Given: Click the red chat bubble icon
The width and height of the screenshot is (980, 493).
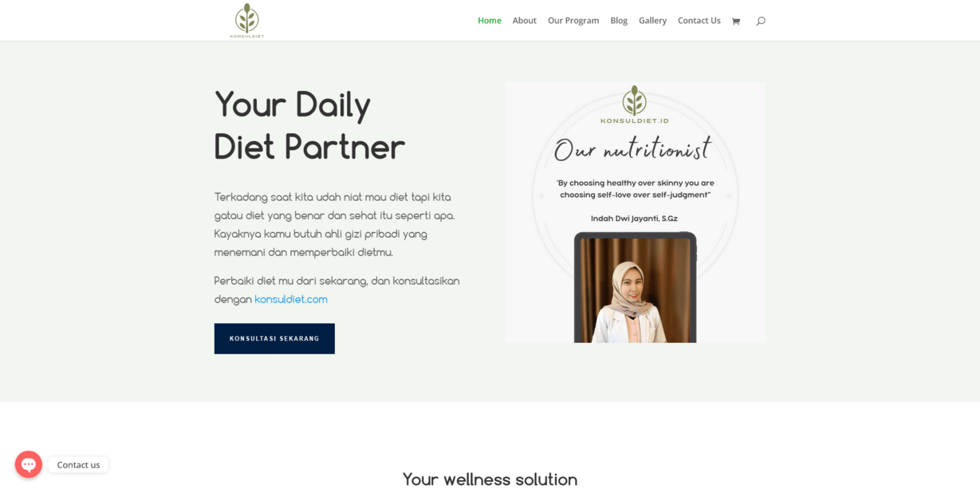Looking at the screenshot, I should 29,464.
